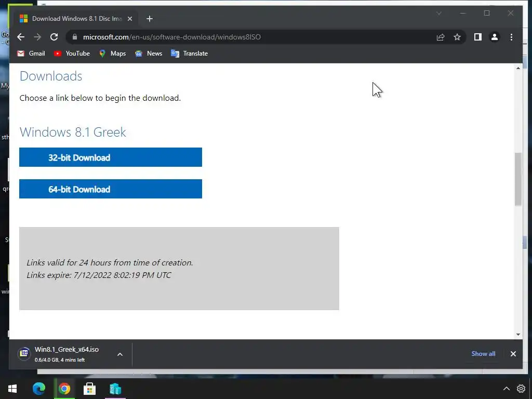532x399 pixels.
Task: Click the page vertical scrollbar thumb
Action: [x=518, y=179]
